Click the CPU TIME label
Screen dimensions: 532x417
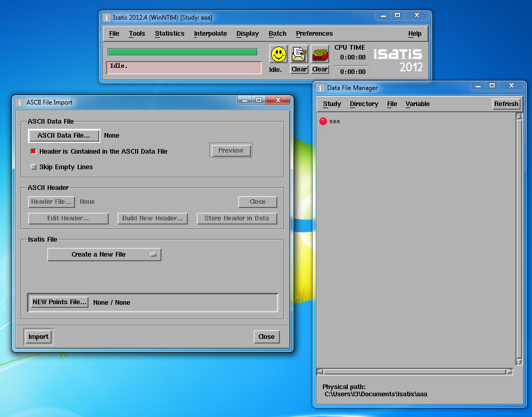pos(350,48)
